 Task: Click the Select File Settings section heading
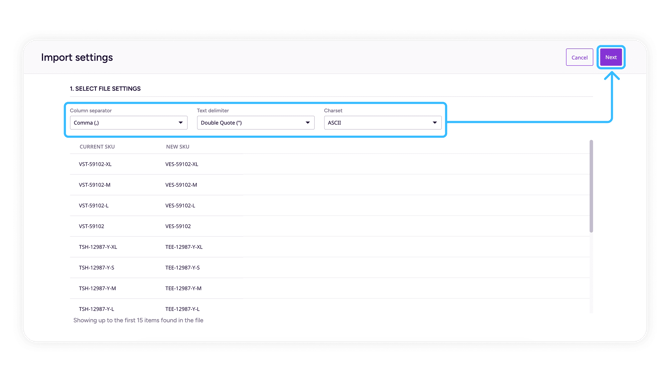click(105, 88)
